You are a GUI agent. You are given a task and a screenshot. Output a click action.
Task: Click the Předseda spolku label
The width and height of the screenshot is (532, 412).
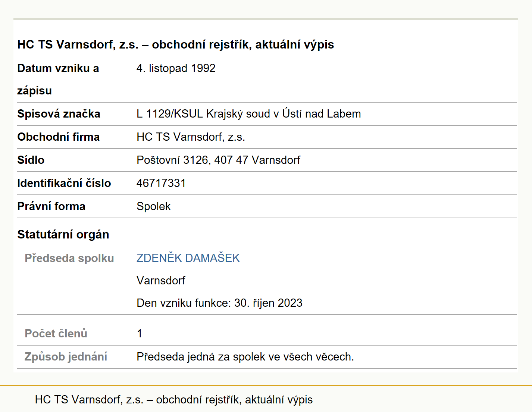tap(69, 258)
